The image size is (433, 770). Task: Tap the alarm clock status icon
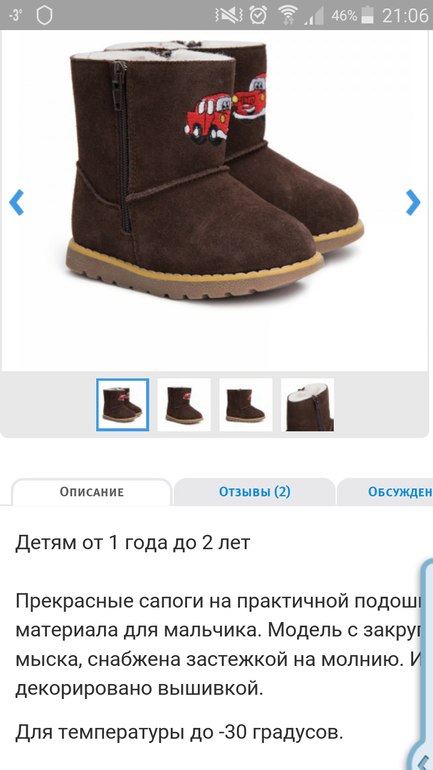258,15
